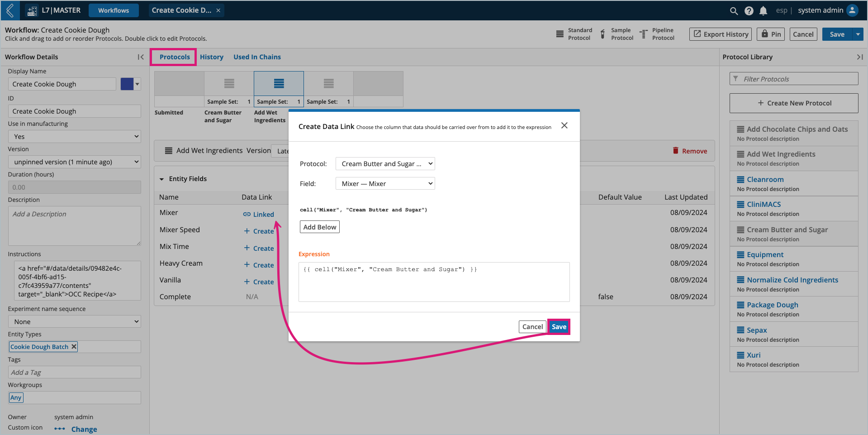Click the Cream Butter and Sugar step icon
The width and height of the screenshot is (868, 435).
(x=229, y=83)
